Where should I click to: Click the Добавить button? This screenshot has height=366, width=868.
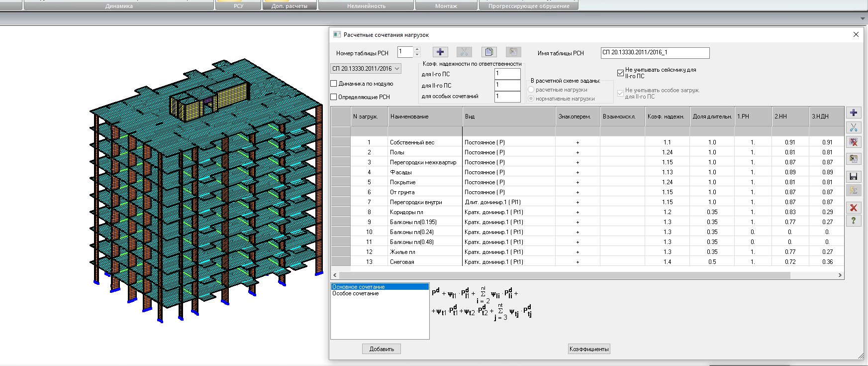(x=382, y=349)
